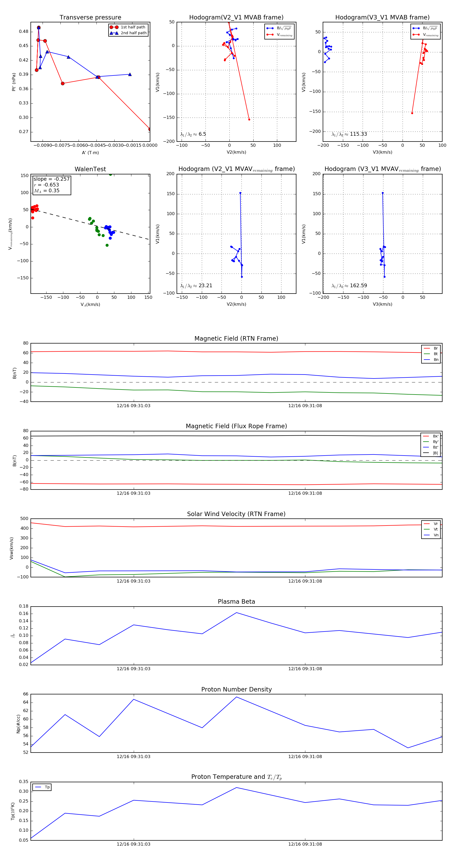
Task: Click the "12/16 09:31:08" tick under Proton Number Density
Action: [305, 757]
